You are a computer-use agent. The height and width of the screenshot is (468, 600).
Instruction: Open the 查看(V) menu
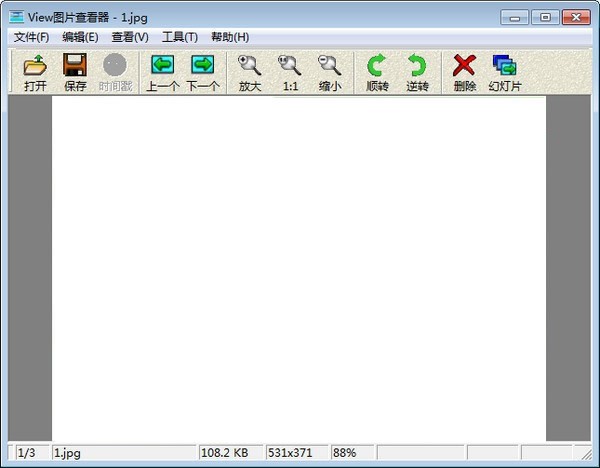[x=130, y=37]
